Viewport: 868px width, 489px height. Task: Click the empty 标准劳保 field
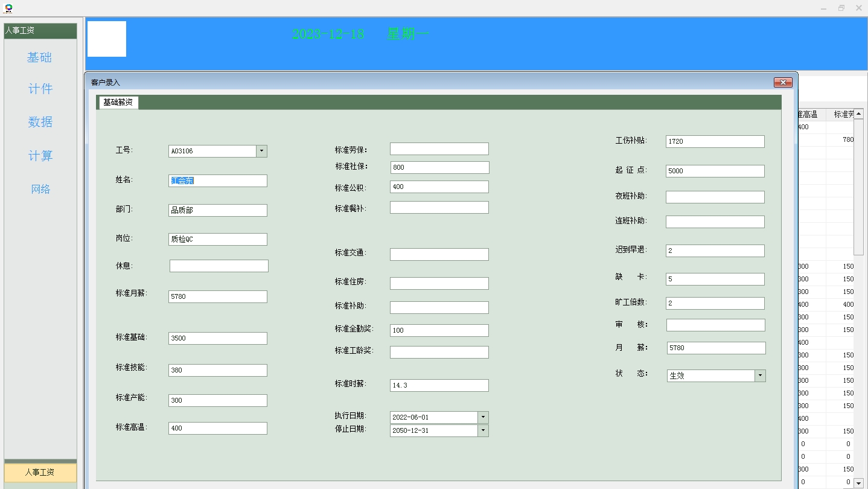(x=439, y=149)
